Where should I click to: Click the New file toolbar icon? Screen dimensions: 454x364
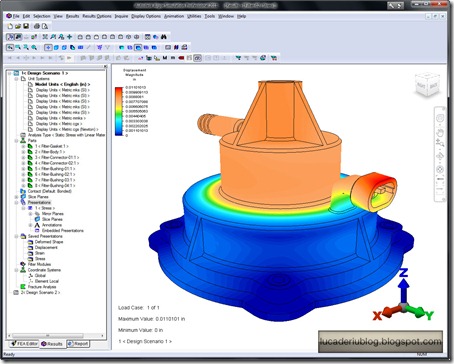tap(10, 26)
